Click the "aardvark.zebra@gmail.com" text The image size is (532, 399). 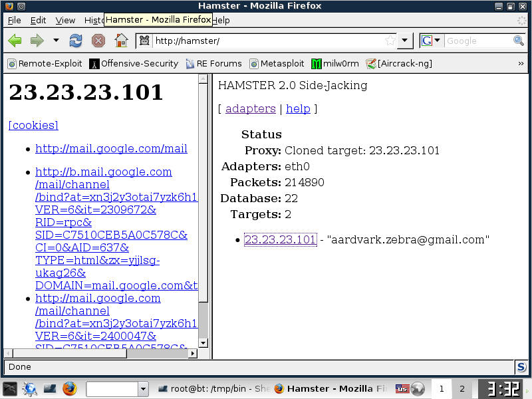click(408, 239)
